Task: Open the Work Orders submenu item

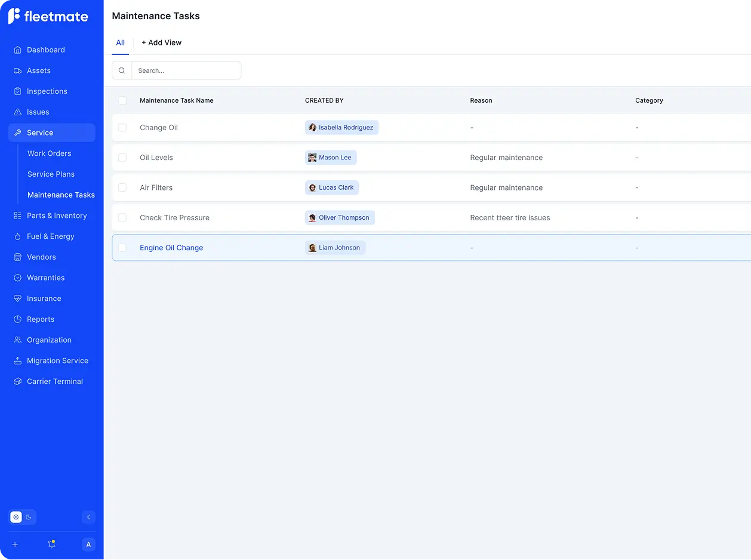Action: tap(49, 153)
